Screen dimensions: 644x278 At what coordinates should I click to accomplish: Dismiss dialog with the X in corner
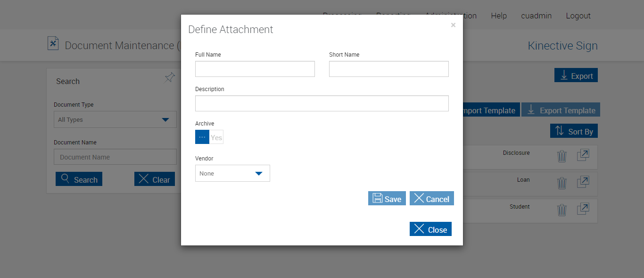453,25
